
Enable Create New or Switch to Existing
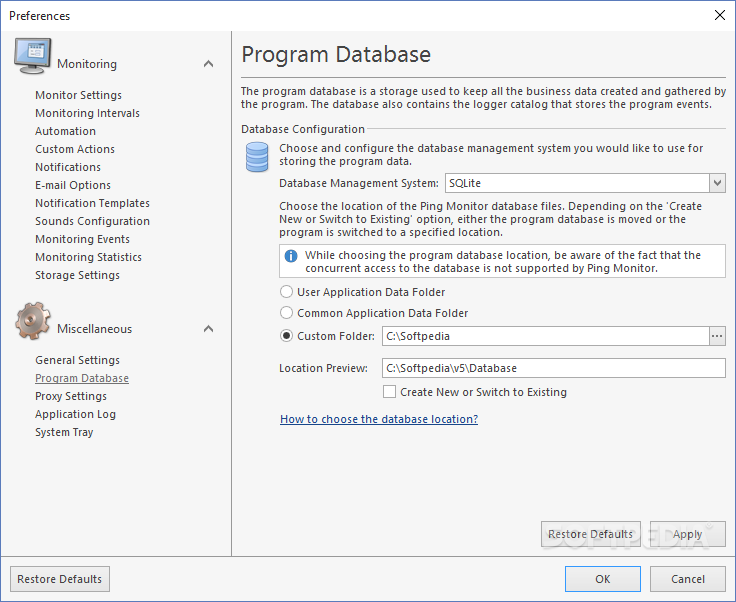pyautogui.click(x=389, y=392)
